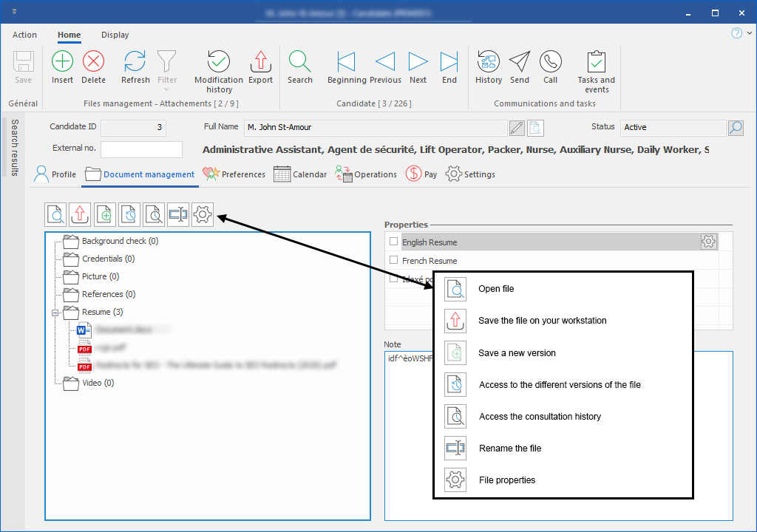Check the English Resume checkbox
The height and width of the screenshot is (532, 757).
pos(393,242)
